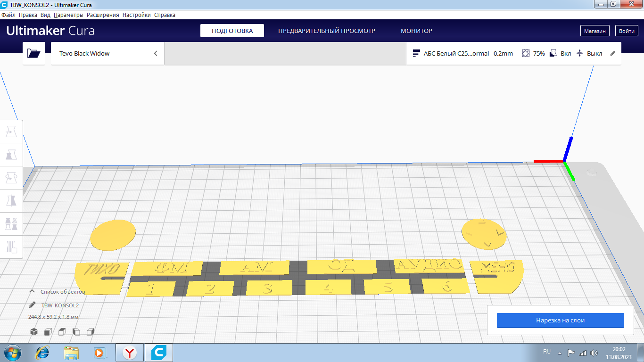Image resolution: width=644 pixels, height=362 pixels.
Task: Open the Настройки menu
Action: [137, 15]
